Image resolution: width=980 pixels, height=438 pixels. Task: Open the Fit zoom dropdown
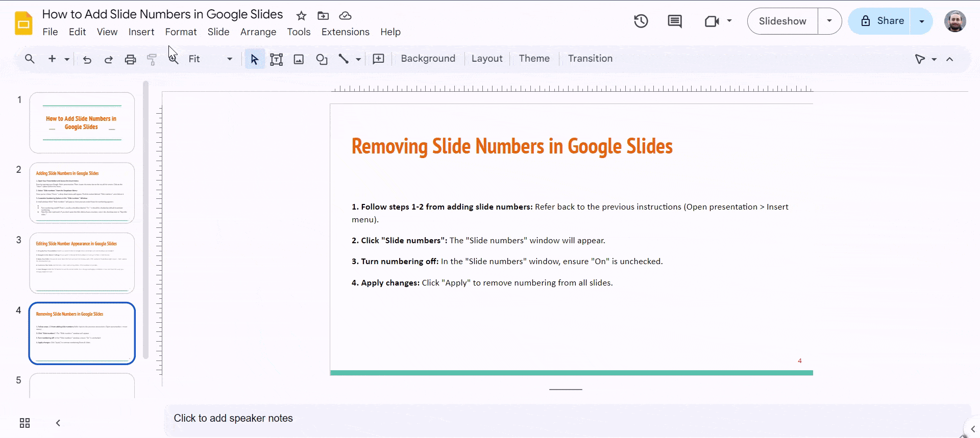pyautogui.click(x=209, y=59)
